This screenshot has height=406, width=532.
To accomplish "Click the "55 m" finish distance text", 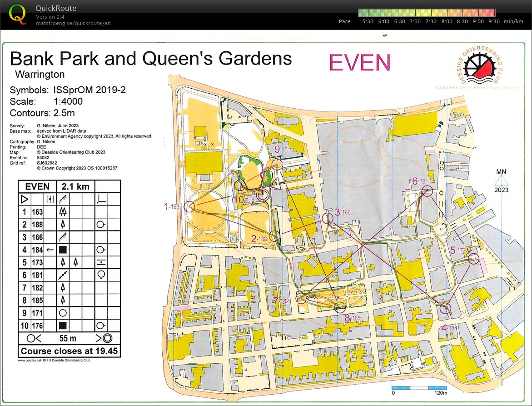I will [68, 338].
